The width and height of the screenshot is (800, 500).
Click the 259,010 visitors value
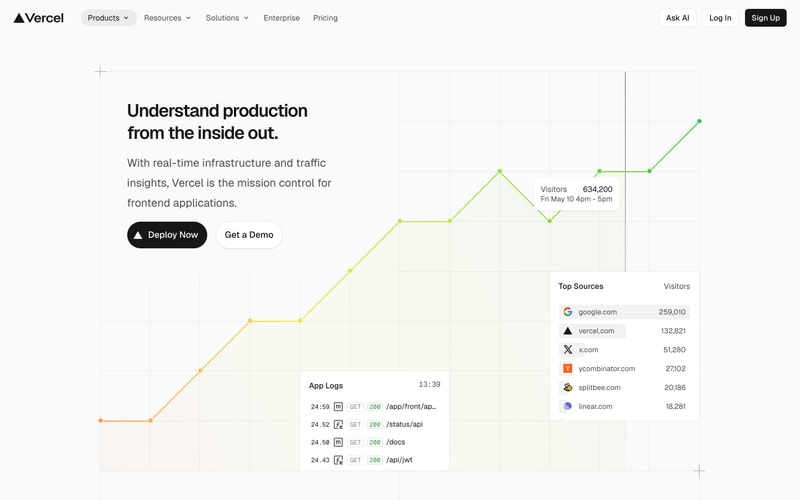tap(672, 312)
